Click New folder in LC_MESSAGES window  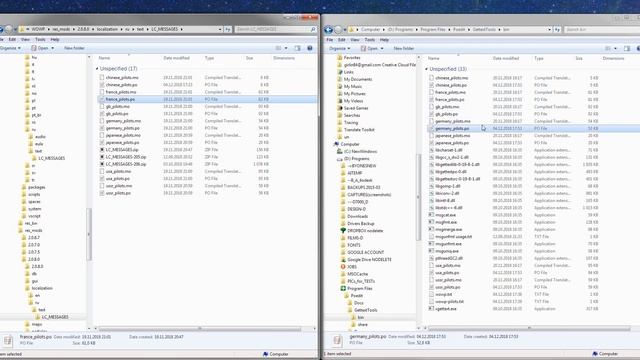(x=74, y=48)
